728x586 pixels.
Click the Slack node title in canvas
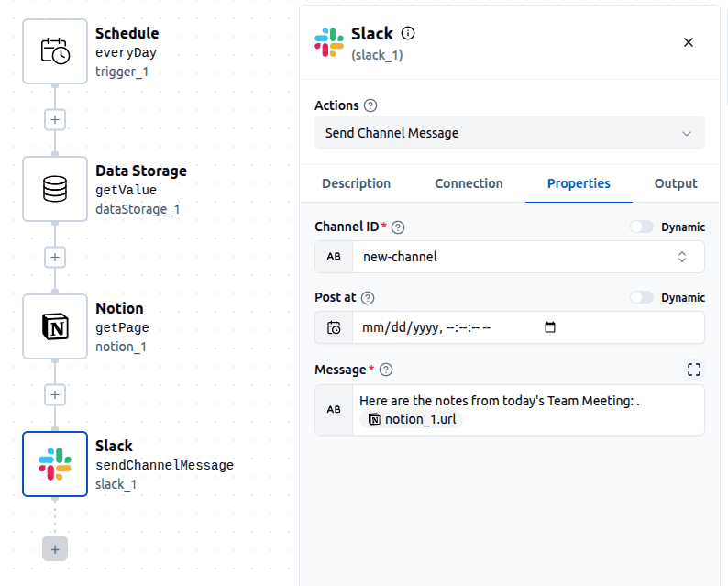click(x=114, y=446)
